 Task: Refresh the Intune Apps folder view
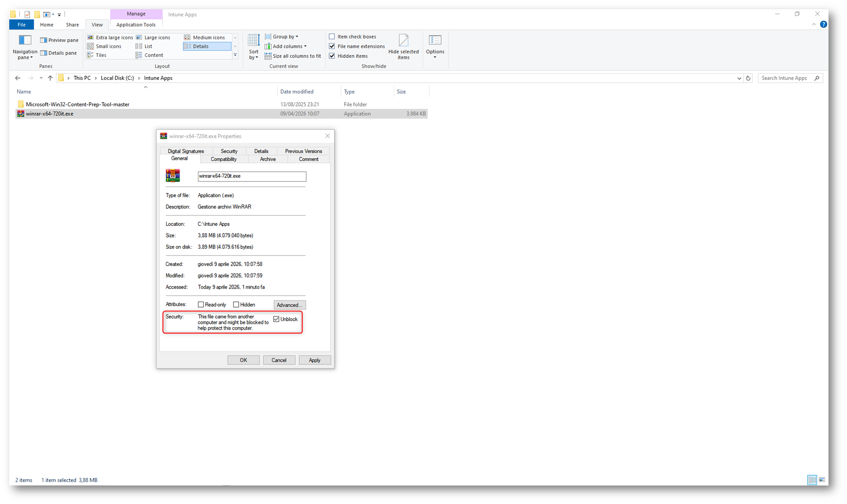coord(748,78)
